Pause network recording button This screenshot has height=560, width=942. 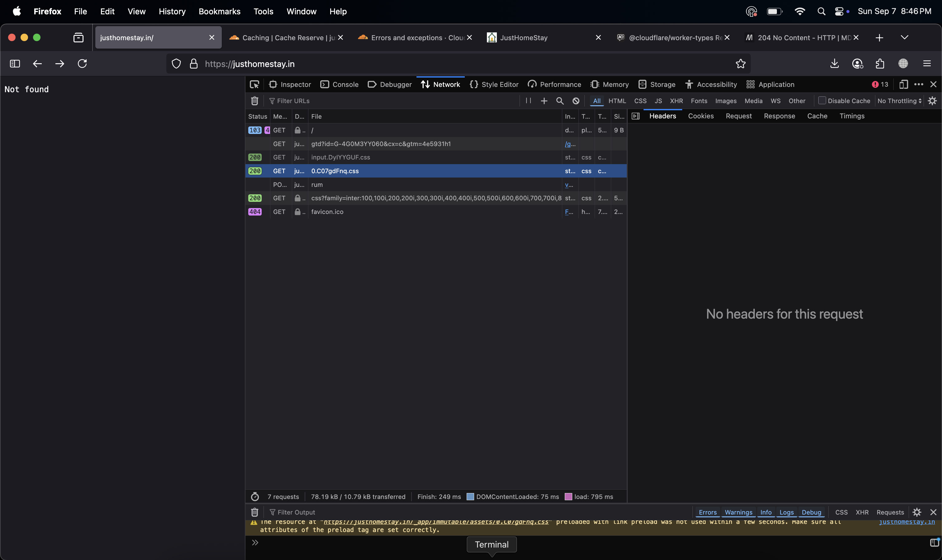click(x=528, y=101)
